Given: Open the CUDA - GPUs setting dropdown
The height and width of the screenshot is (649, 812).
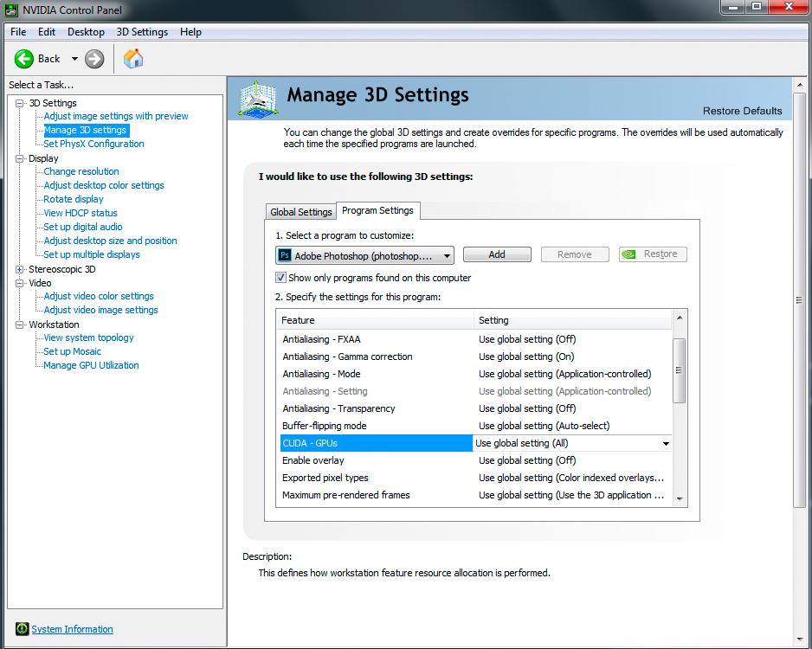Looking at the screenshot, I should [x=666, y=444].
